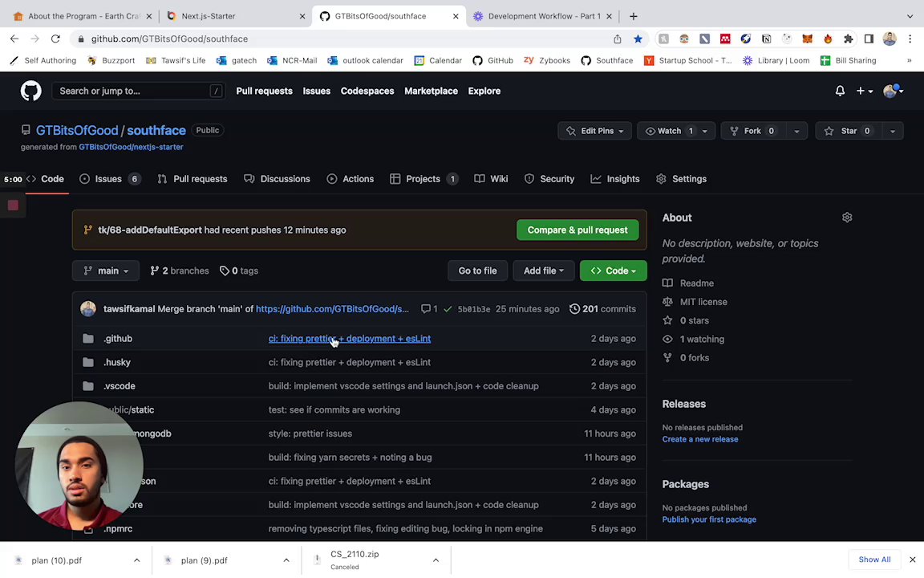Viewport: 924px width, 578px height.
Task: Click the MetaMask fox extension icon
Action: 807,39
